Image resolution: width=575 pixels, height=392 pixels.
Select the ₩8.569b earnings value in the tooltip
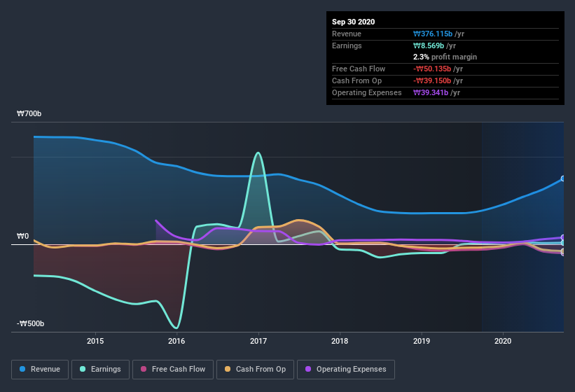(429, 45)
